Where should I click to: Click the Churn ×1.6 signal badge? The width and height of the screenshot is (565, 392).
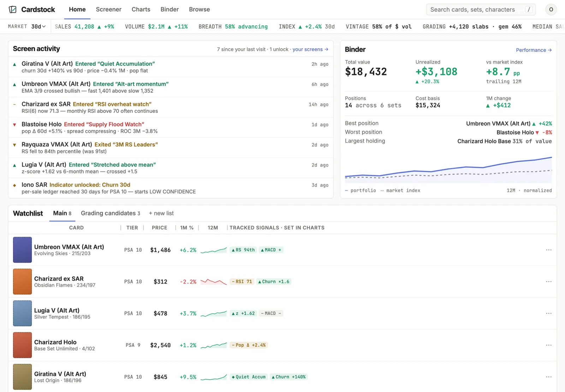pos(274,282)
